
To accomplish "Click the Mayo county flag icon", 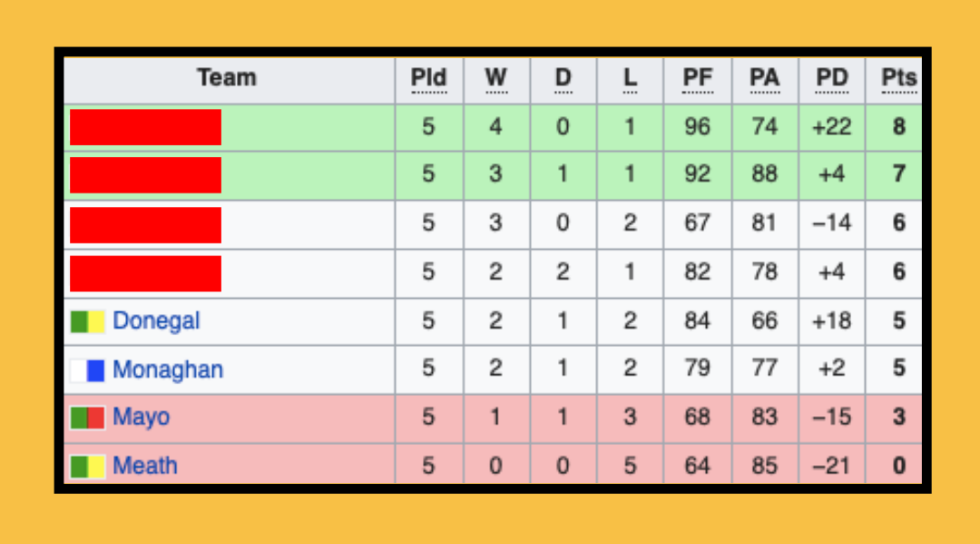I will tap(88, 418).
